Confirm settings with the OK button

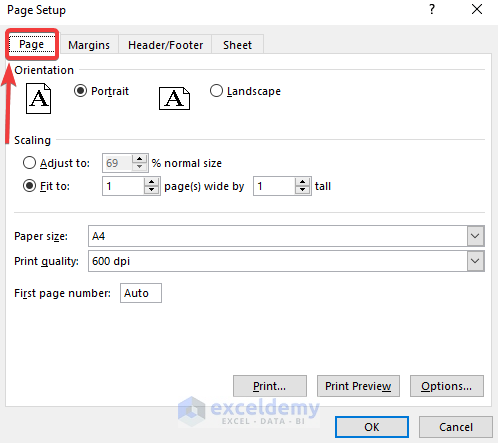click(x=372, y=427)
